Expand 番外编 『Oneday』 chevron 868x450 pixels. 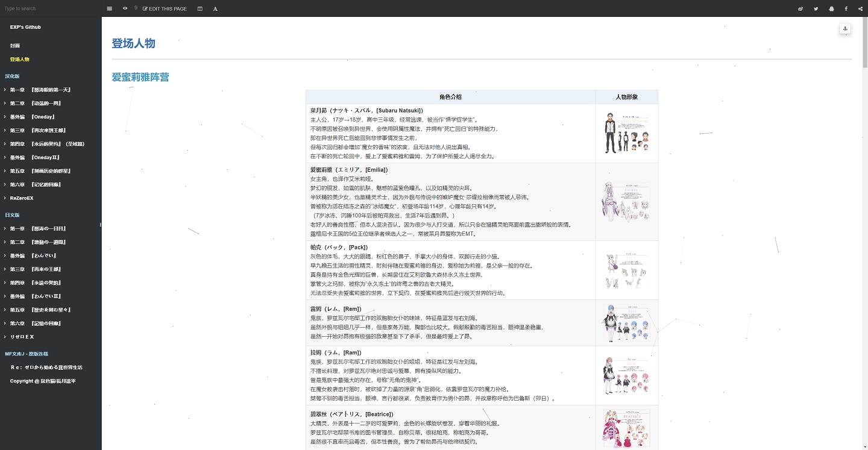coord(5,117)
